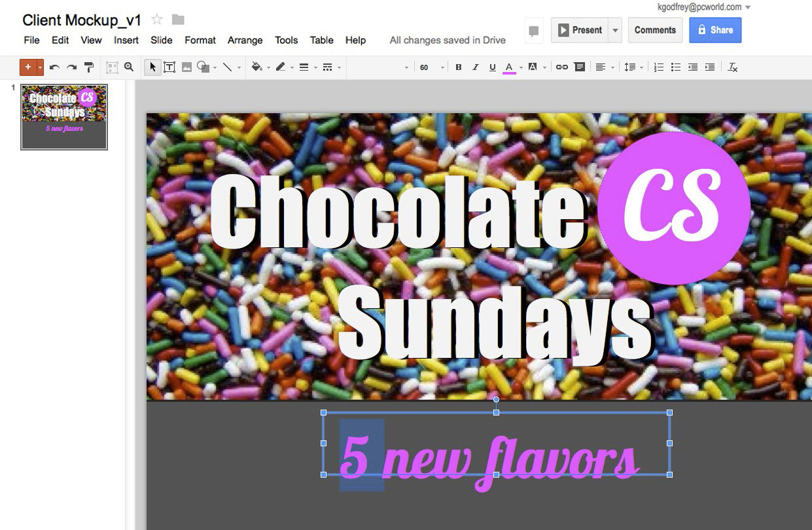This screenshot has height=530, width=812.
Task: Click the Numbered list icon
Action: click(x=659, y=67)
